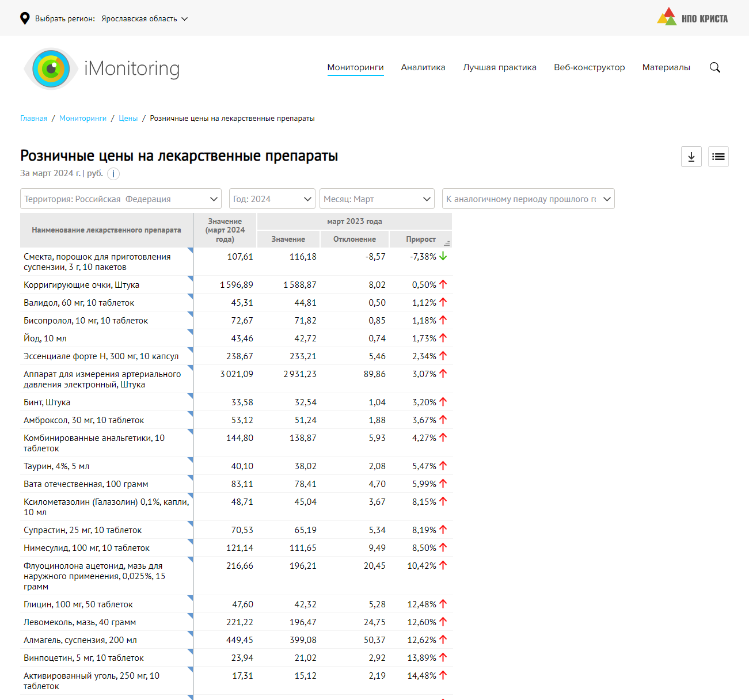Click the blue corner marker on Левомеколь row
Screen dimensions: 749x700
pos(191,616)
